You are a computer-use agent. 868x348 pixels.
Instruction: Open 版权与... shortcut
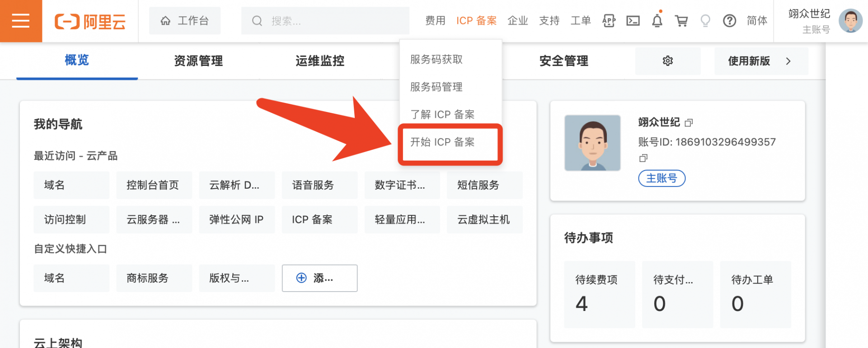point(237,278)
